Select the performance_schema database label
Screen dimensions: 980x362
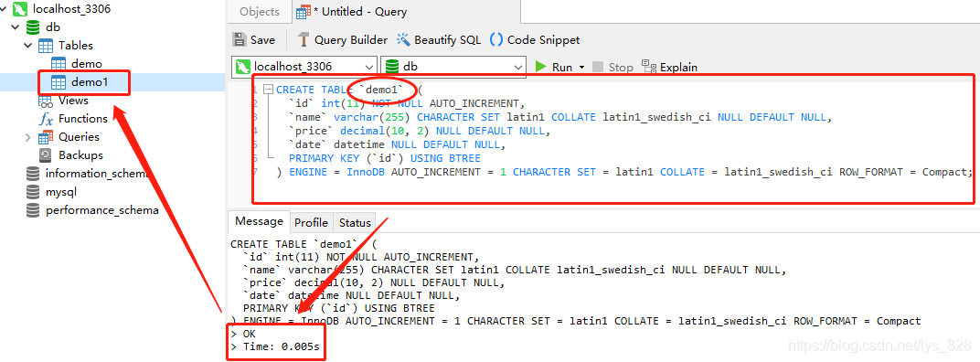coord(101,210)
